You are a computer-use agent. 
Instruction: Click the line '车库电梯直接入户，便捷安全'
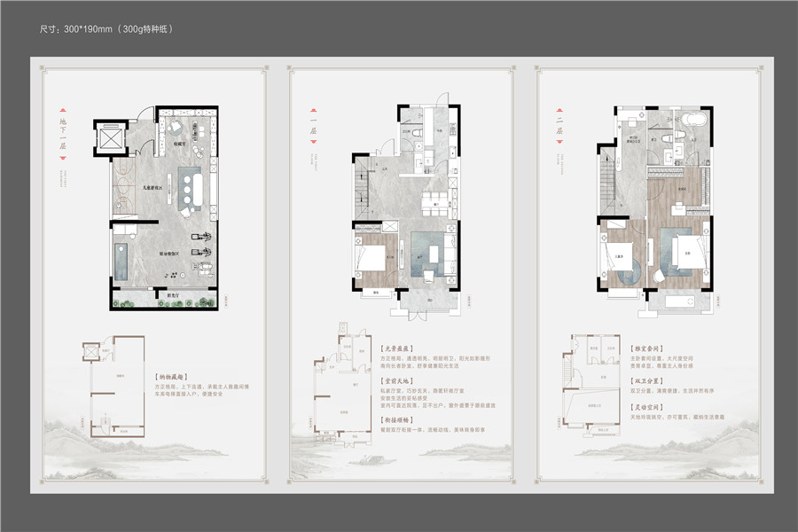click(x=189, y=394)
